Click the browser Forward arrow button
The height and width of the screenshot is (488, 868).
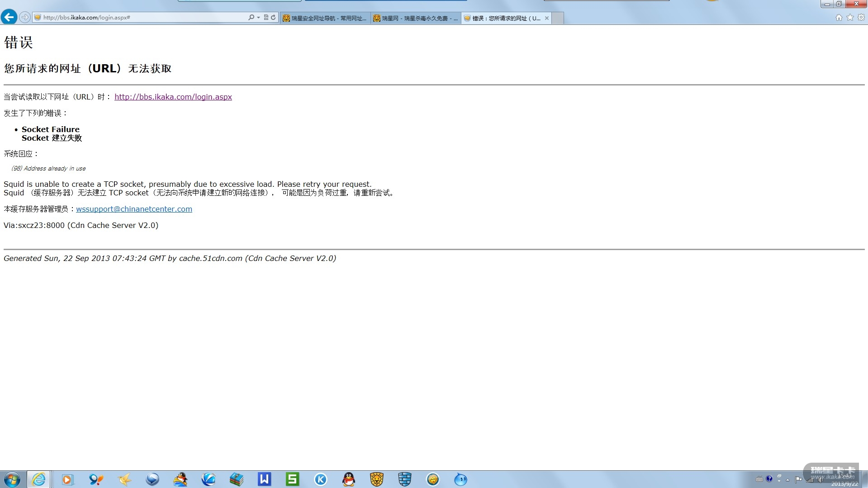tap(25, 17)
